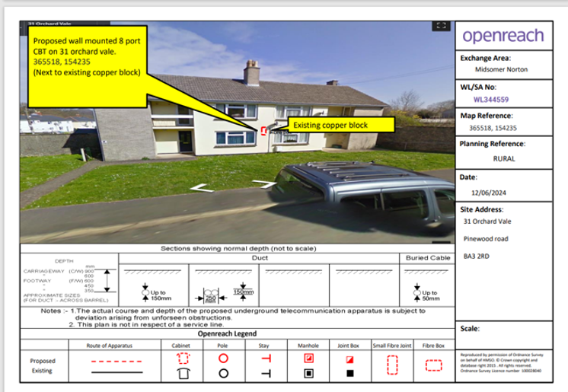Click the proposed joint box red symbol
This screenshot has width=568, height=392.
[x=349, y=359]
